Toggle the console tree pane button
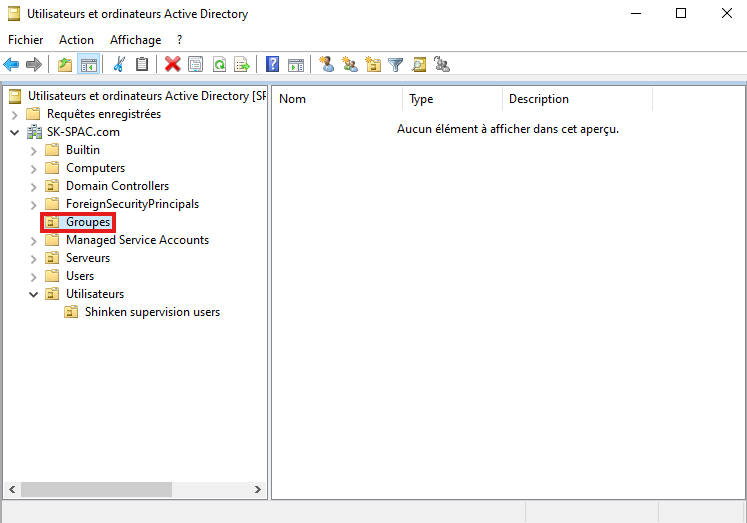Image resolution: width=747 pixels, height=523 pixels. coord(88,65)
